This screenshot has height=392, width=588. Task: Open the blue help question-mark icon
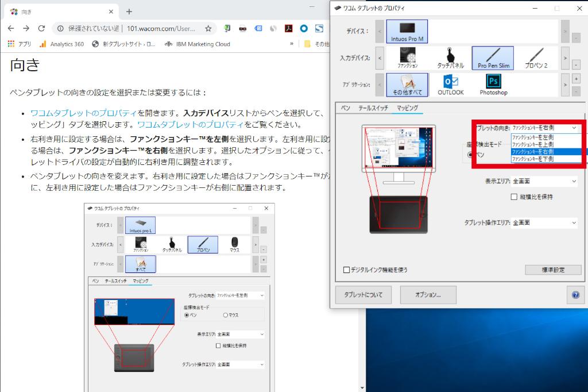tap(575, 295)
